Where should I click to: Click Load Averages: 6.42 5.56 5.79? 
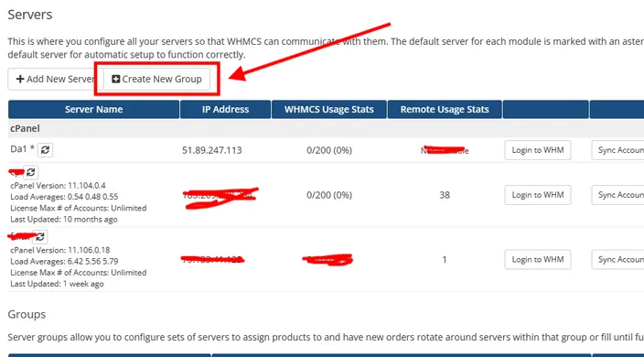[64, 261]
